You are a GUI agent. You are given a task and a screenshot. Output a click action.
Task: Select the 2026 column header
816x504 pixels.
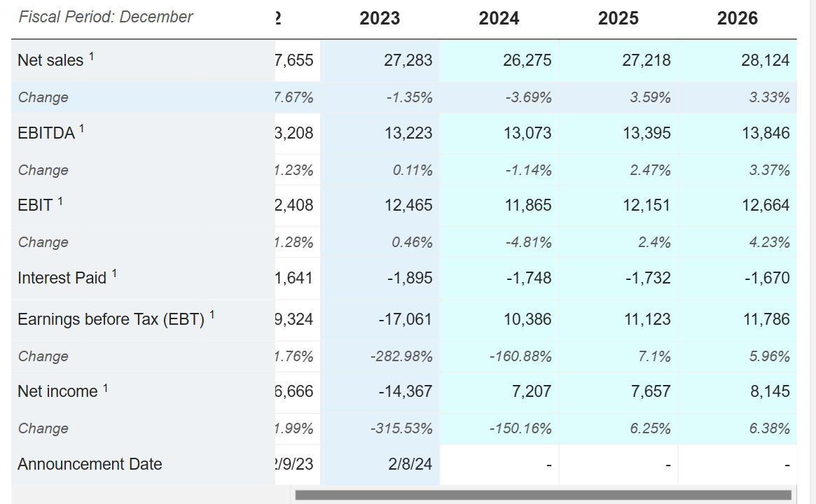pos(737,18)
